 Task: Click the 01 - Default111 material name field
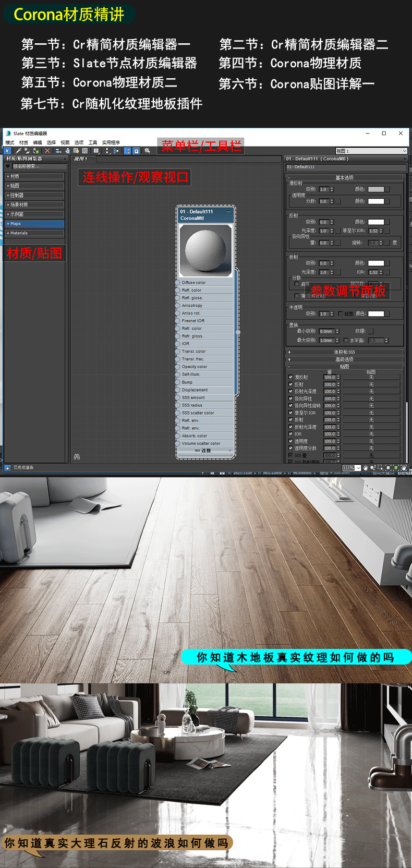345,167
